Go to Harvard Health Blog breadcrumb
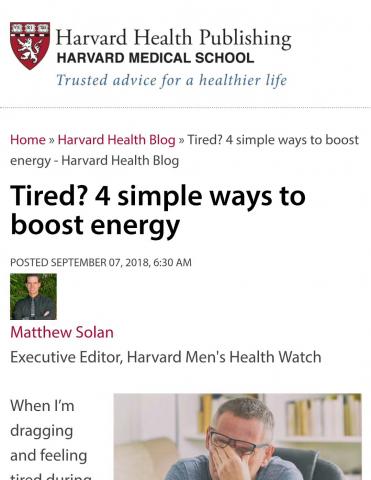The height and width of the screenshot is (480, 371). 116,140
